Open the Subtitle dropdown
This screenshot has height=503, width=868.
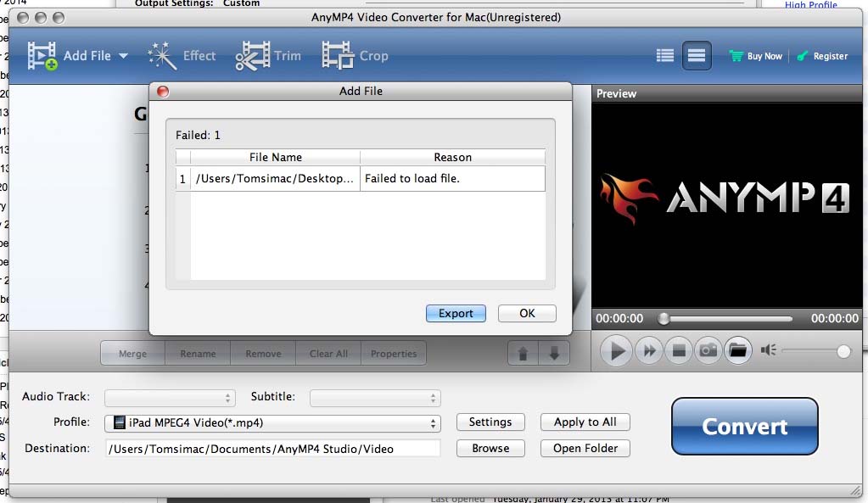point(375,398)
